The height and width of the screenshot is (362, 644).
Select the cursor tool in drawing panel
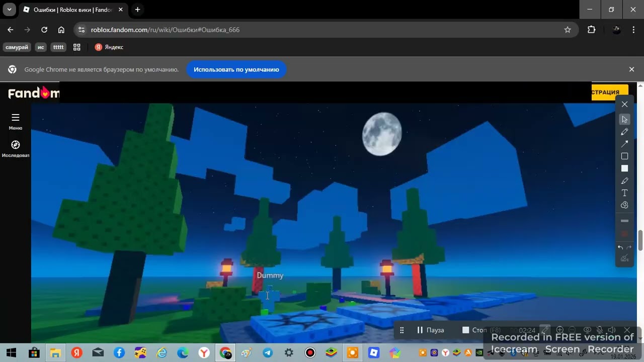point(624,119)
